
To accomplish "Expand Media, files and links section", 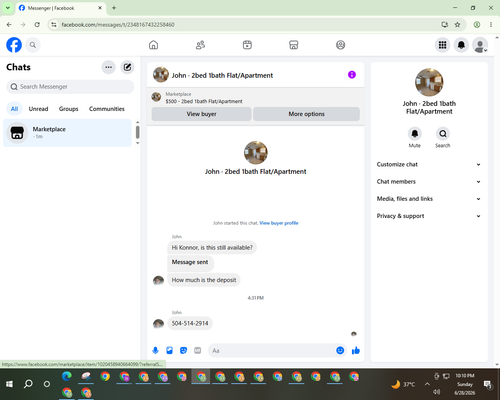I will click(x=429, y=199).
